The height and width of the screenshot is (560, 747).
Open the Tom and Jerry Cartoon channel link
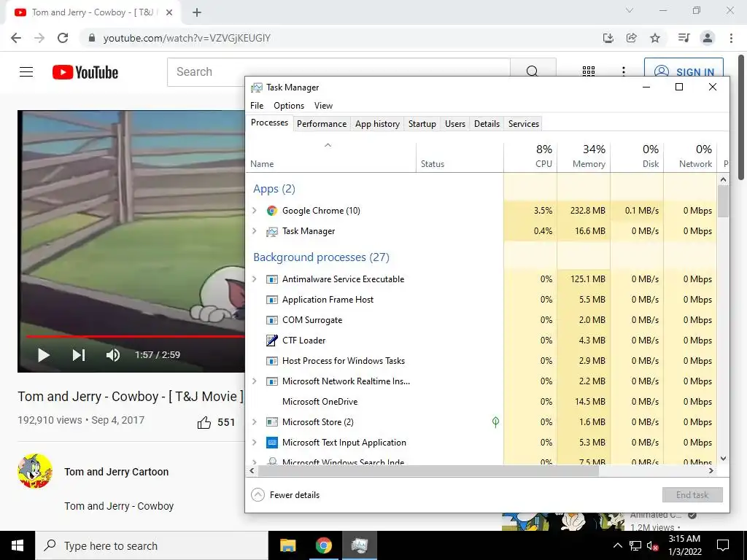pos(116,472)
